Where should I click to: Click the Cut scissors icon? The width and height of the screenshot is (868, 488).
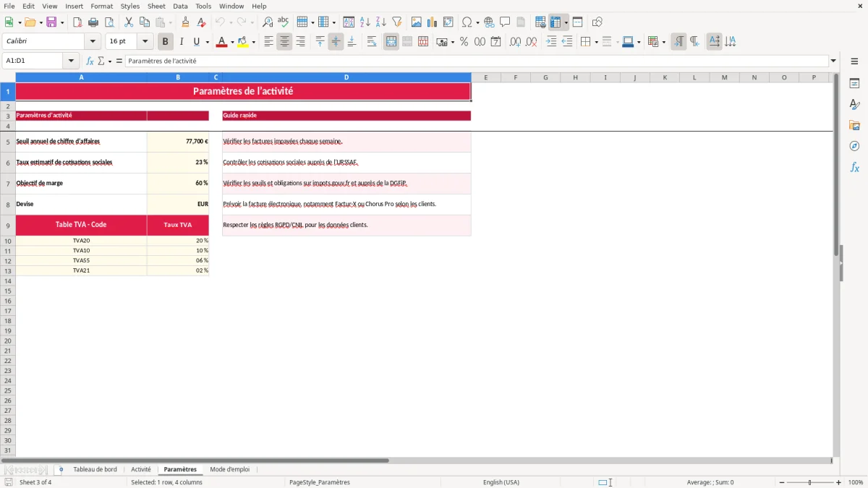pyautogui.click(x=129, y=22)
